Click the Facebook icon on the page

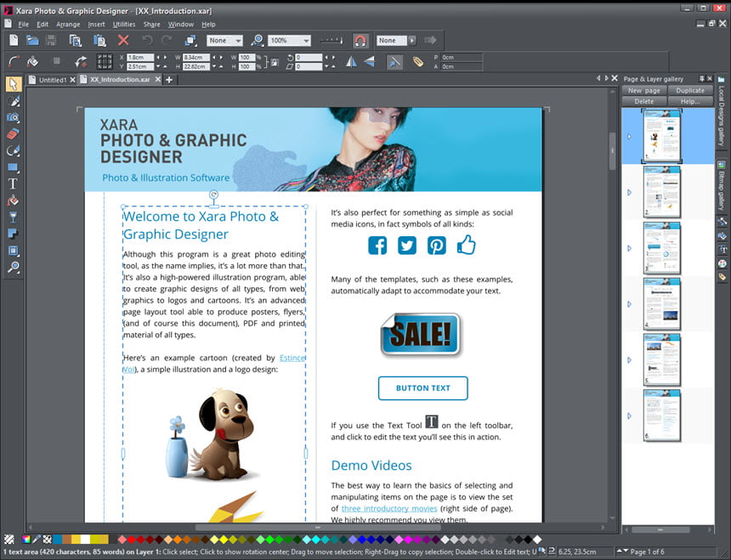coord(377,246)
